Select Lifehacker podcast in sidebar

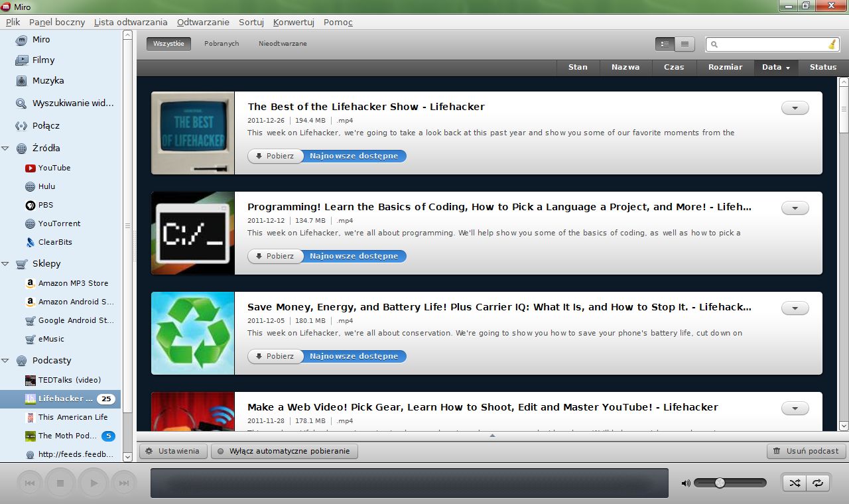tap(60, 399)
